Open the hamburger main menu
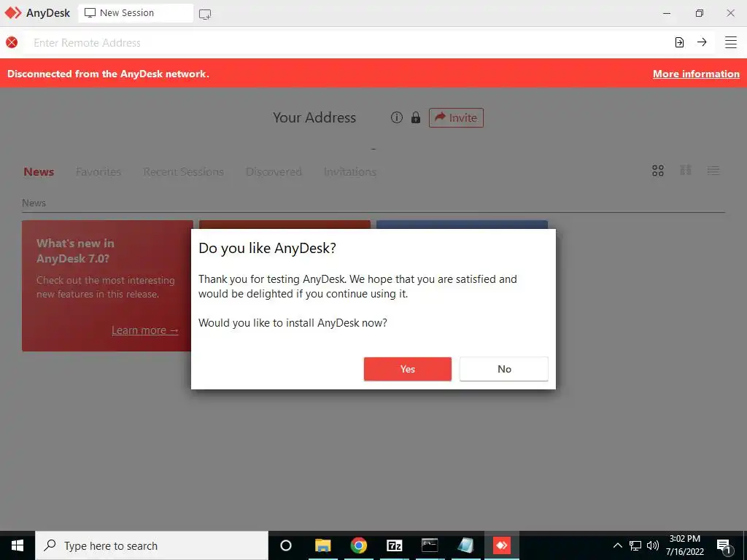Viewport: 747px width, 560px height. [731, 42]
